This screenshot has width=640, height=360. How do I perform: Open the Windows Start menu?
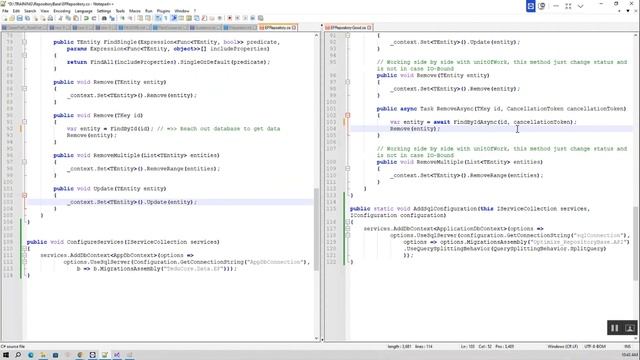[6, 355]
